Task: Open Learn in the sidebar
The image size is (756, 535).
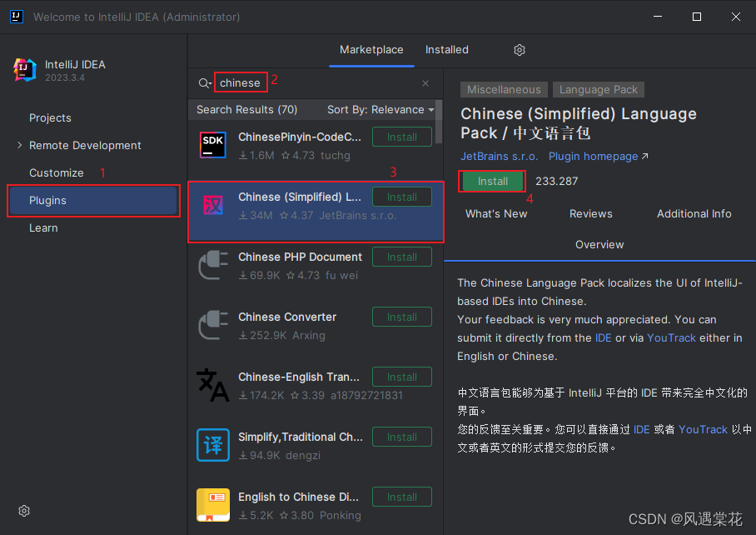Action: pos(43,227)
